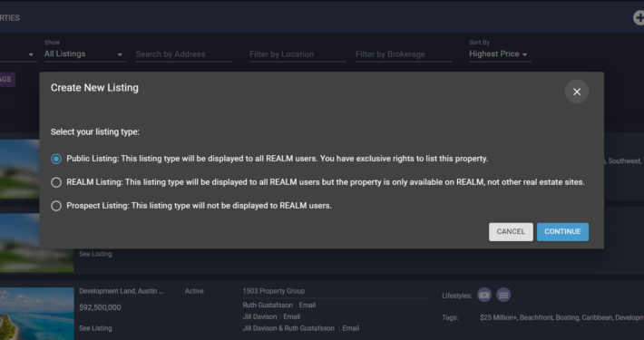Click the purple tags button at left edge
Image resolution: width=644 pixels, height=340 pixels.
point(7,79)
